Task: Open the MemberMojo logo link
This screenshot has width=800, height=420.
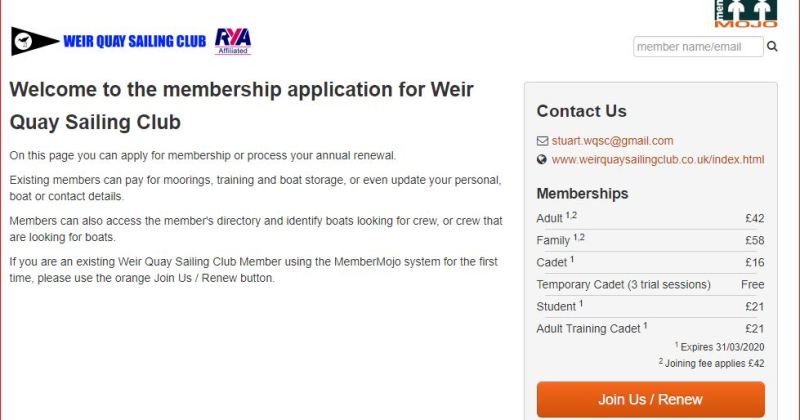Action: 745,13
